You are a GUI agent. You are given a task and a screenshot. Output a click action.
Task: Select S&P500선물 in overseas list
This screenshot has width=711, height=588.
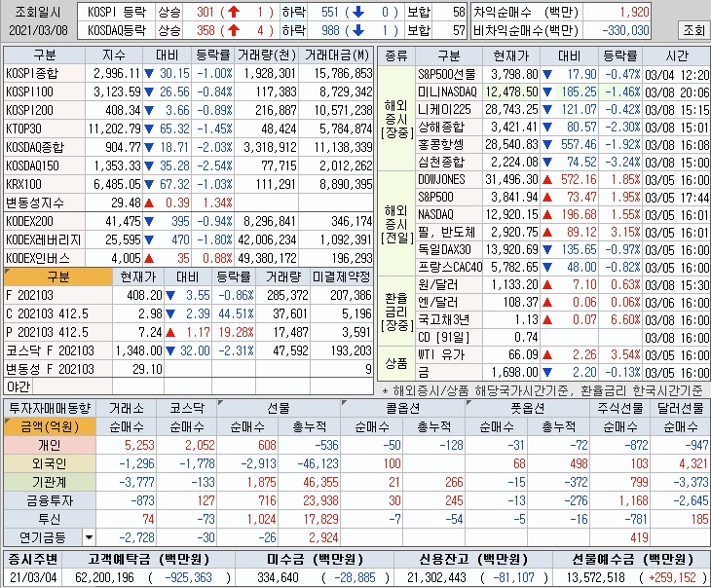[447, 74]
